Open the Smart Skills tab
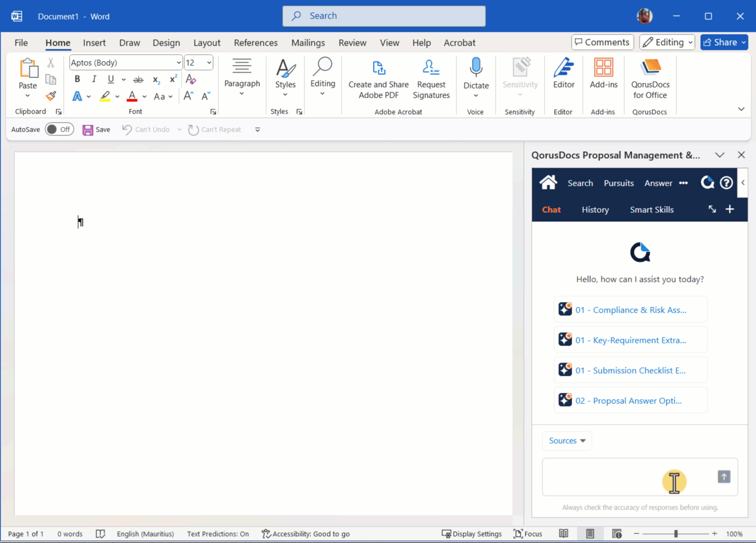This screenshot has height=543, width=756. [x=651, y=210]
